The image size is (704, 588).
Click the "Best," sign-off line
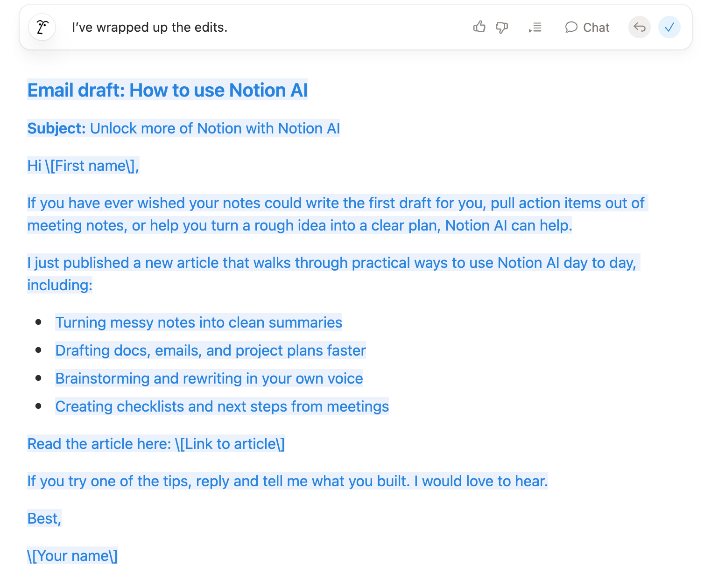[x=44, y=518]
